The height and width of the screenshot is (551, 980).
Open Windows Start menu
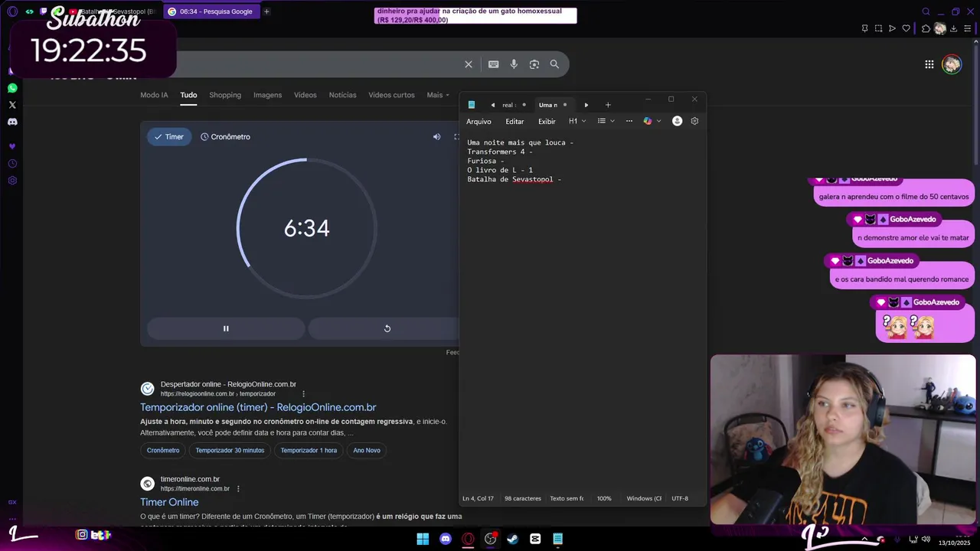coord(423,539)
